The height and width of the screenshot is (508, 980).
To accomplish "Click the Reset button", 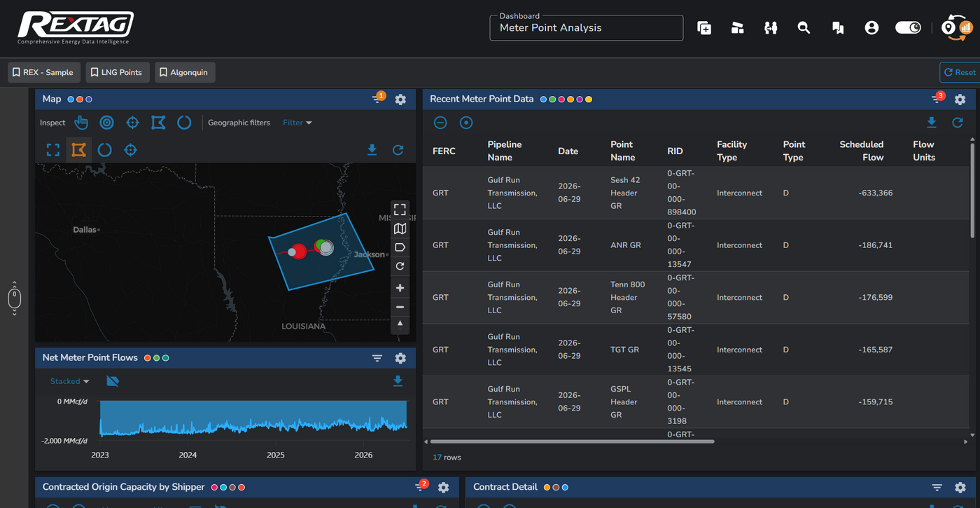I will 959,72.
